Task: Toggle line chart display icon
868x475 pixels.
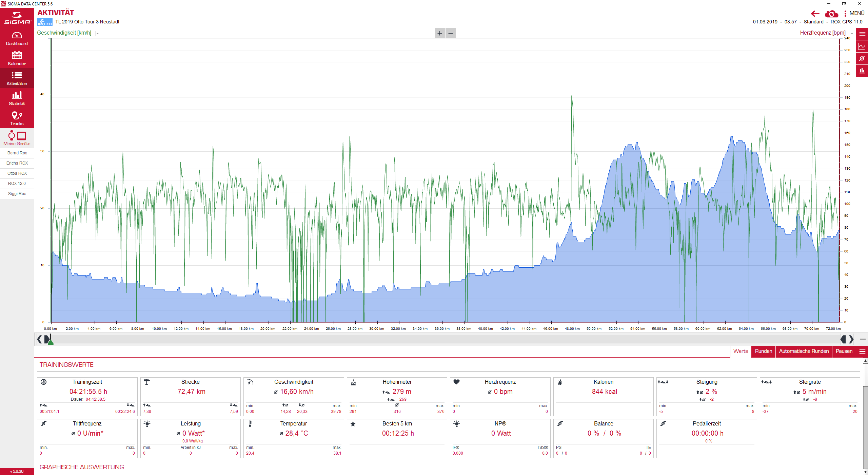Action: coord(862,46)
